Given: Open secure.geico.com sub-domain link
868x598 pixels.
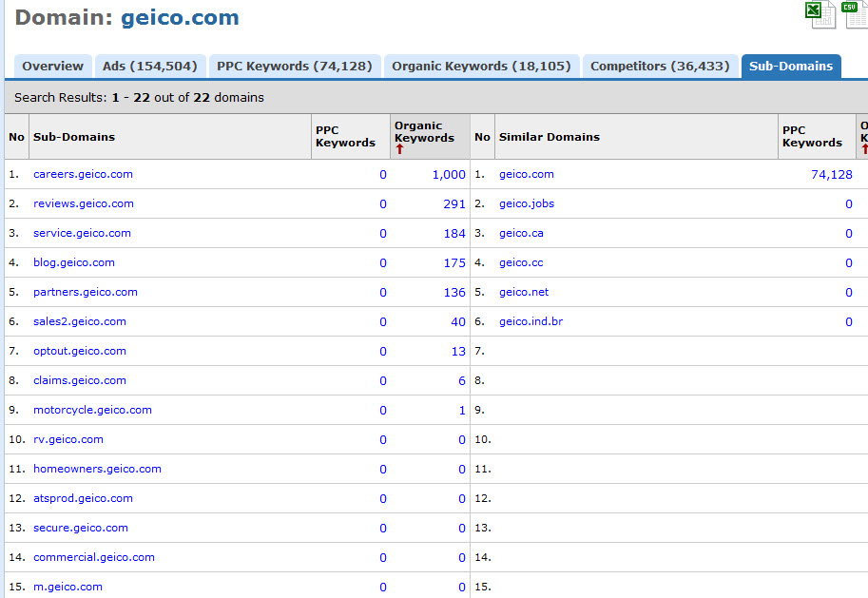Looking at the screenshot, I should tap(81, 528).
